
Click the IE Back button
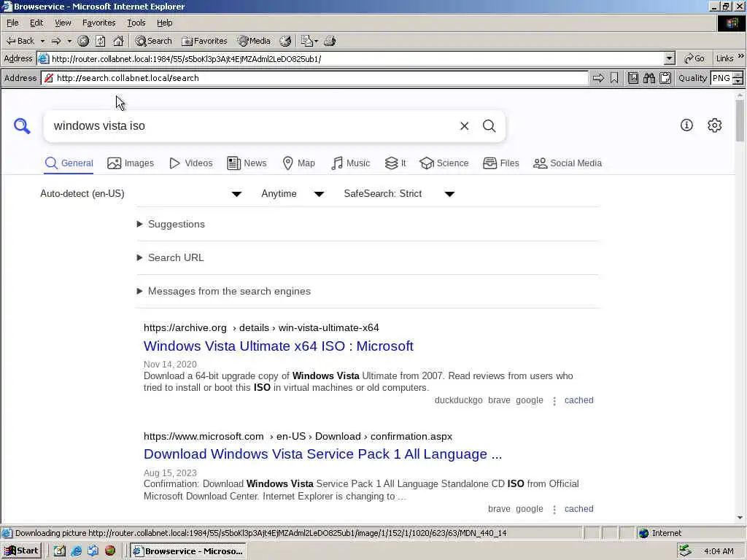point(20,41)
